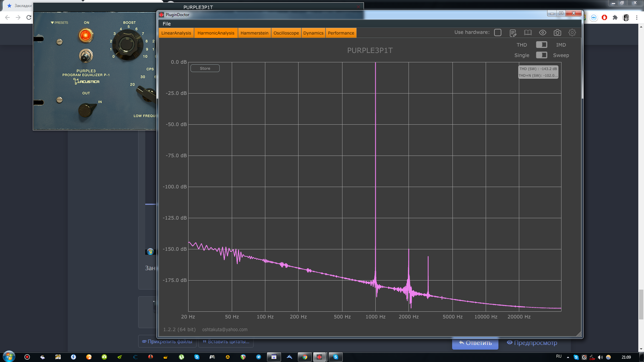The height and width of the screenshot is (362, 644).
Task: Click the Store button on the graph
Action: [205, 68]
